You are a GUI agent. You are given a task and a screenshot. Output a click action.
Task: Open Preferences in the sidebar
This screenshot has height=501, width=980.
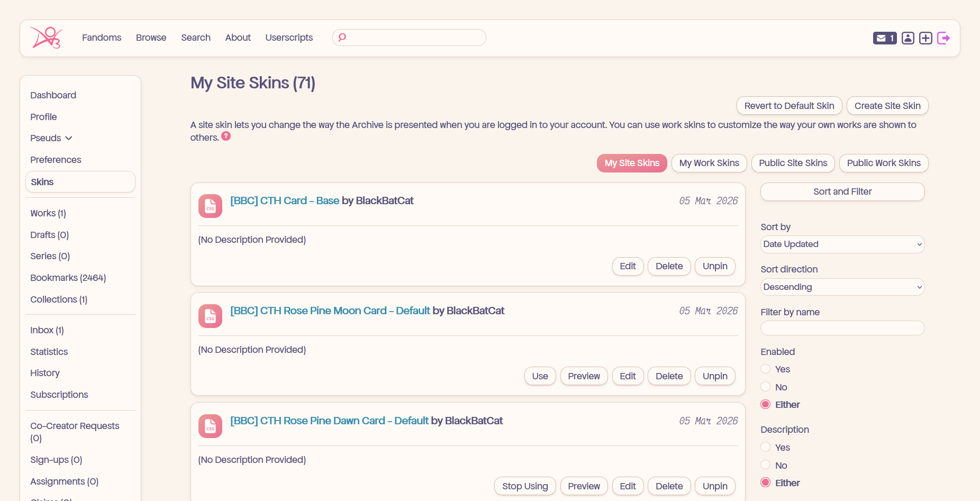point(56,160)
